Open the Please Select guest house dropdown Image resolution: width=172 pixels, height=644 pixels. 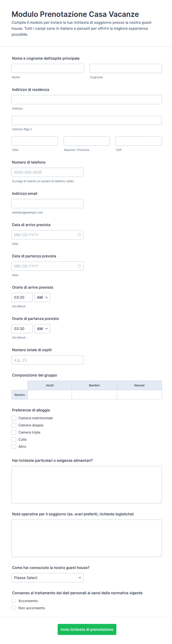pos(47,577)
